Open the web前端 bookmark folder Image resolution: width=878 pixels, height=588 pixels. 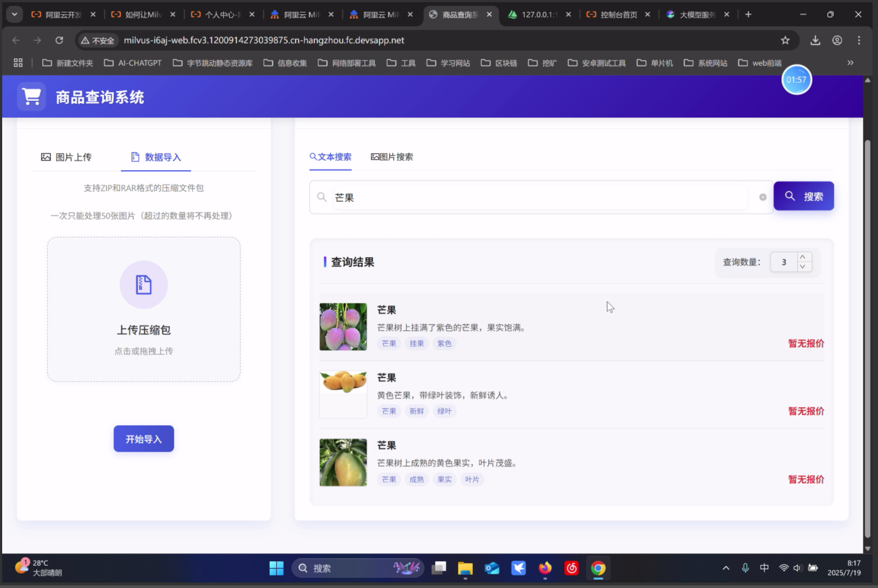(760, 63)
